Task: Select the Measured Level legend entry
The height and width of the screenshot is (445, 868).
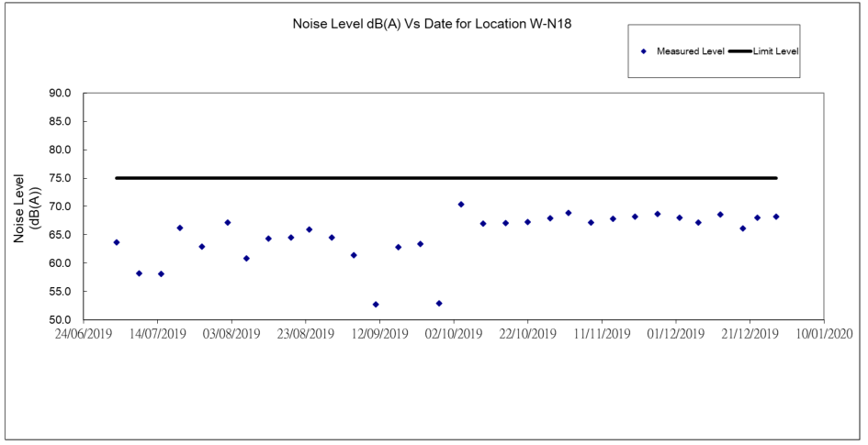Action: point(690,50)
